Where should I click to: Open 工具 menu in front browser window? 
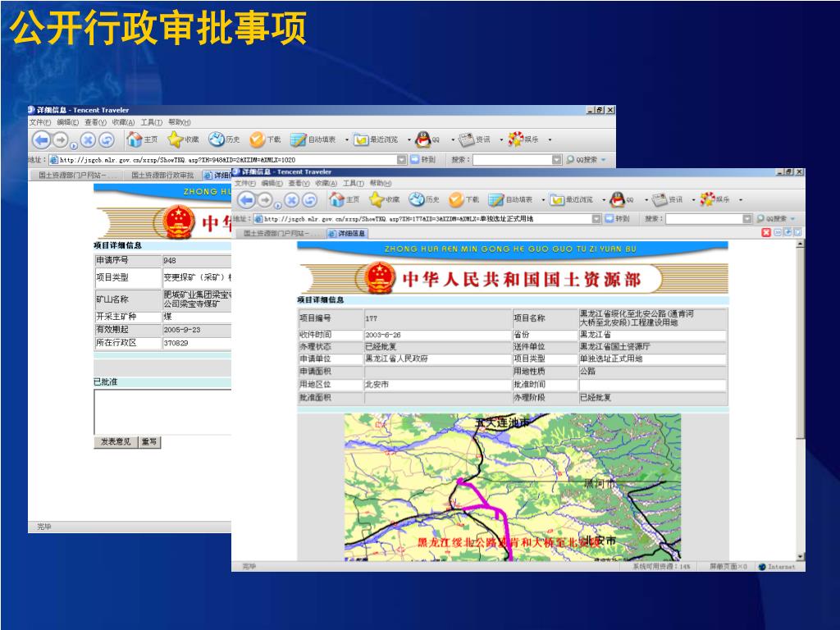click(x=353, y=183)
